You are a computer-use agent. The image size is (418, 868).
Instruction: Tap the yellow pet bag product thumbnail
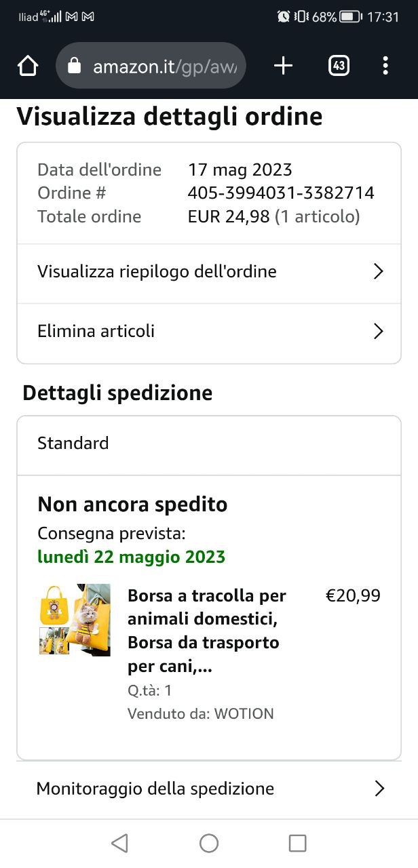pyautogui.click(x=75, y=619)
